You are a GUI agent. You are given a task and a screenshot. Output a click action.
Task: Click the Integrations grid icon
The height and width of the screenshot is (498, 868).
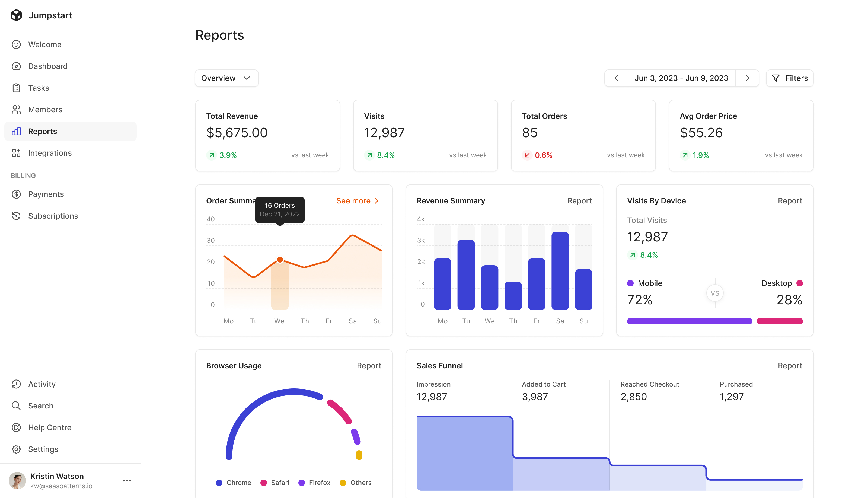pyautogui.click(x=16, y=153)
